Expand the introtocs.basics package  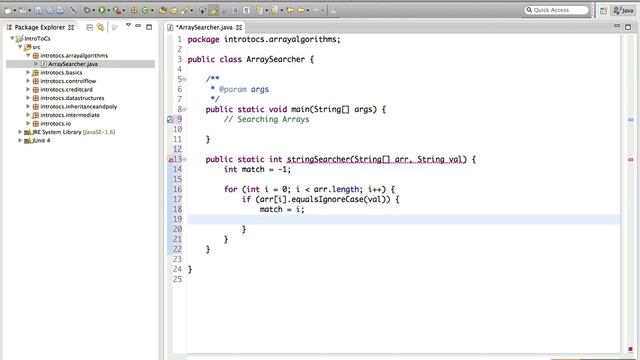pyautogui.click(x=28, y=73)
